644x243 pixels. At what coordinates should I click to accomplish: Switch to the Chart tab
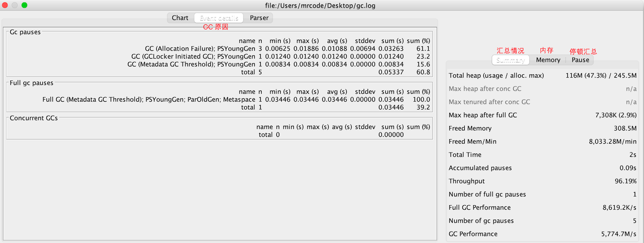point(180,18)
